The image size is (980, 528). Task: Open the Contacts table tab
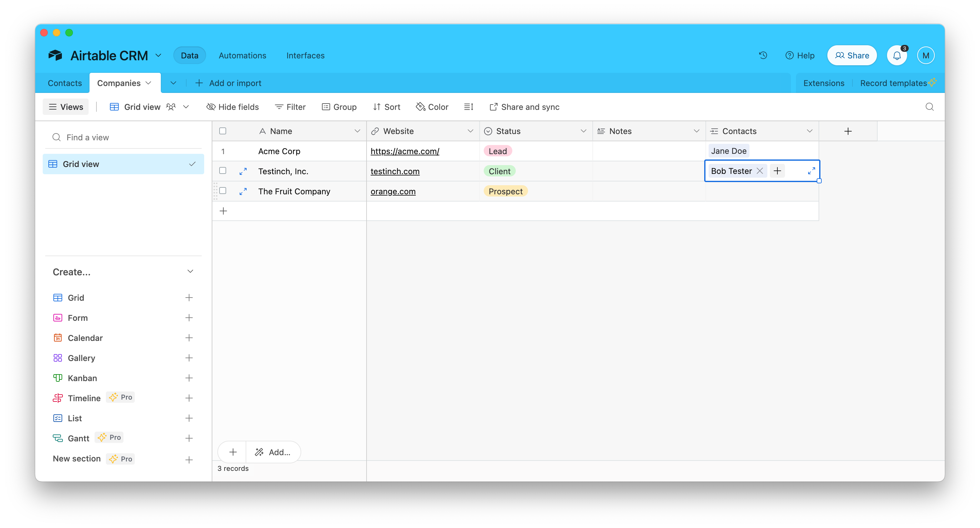coord(65,83)
